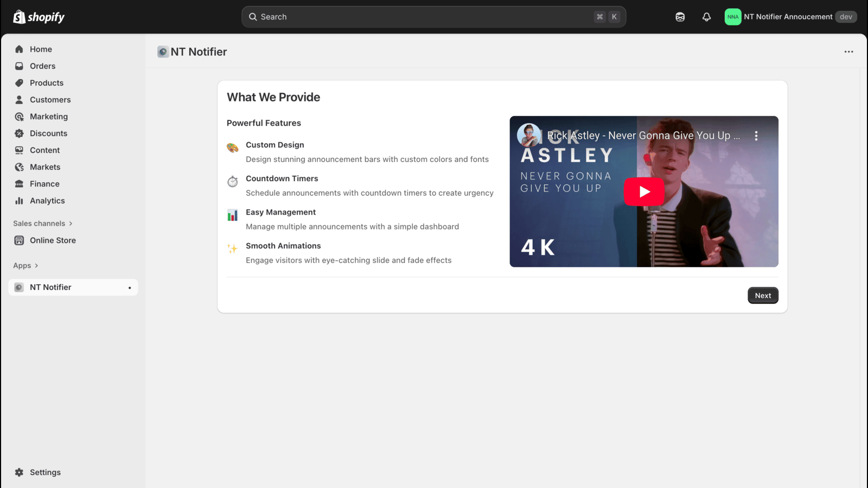Open the notifications bell

click(706, 17)
